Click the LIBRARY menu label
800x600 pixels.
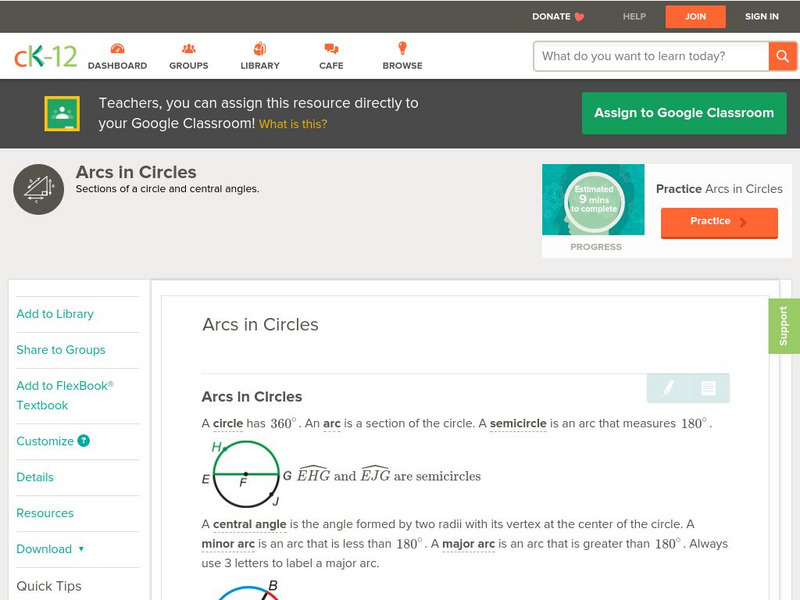[x=260, y=66]
